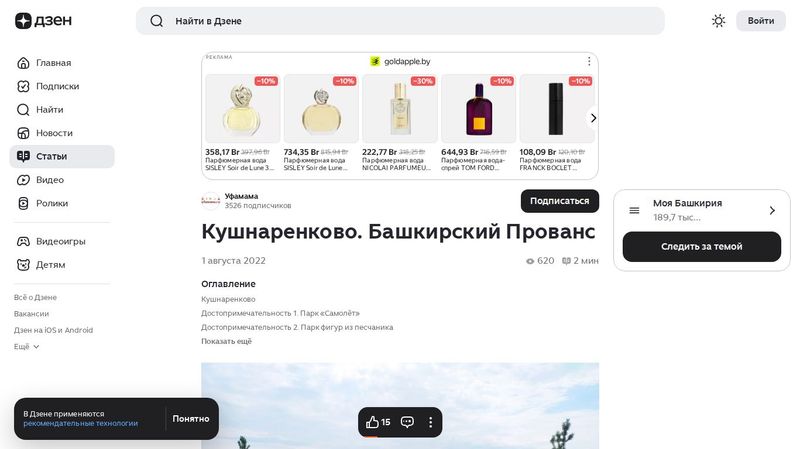Follow the рекомендательные технологии link
The height and width of the screenshot is (449, 800).
81,423
